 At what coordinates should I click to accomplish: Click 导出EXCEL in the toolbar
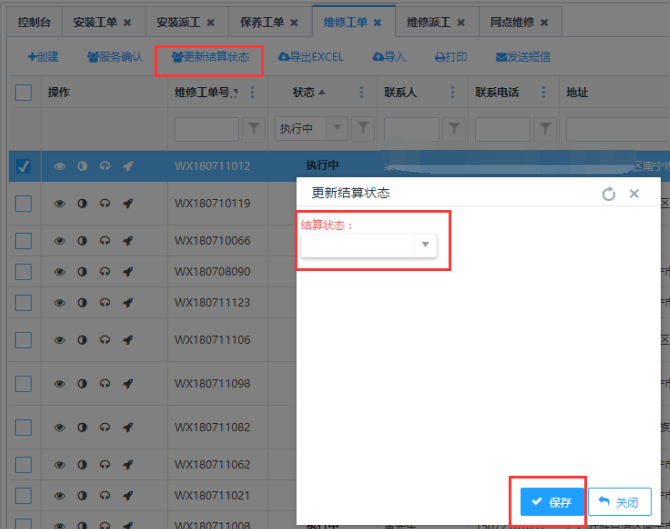(310, 57)
